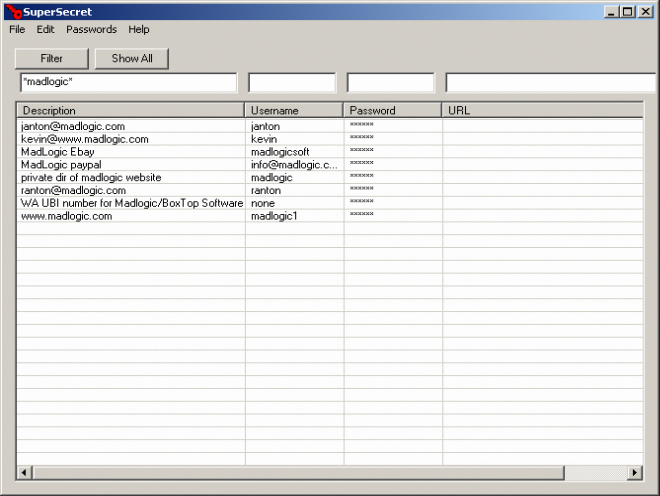Click the username cell 'kevin'

[x=264, y=139]
